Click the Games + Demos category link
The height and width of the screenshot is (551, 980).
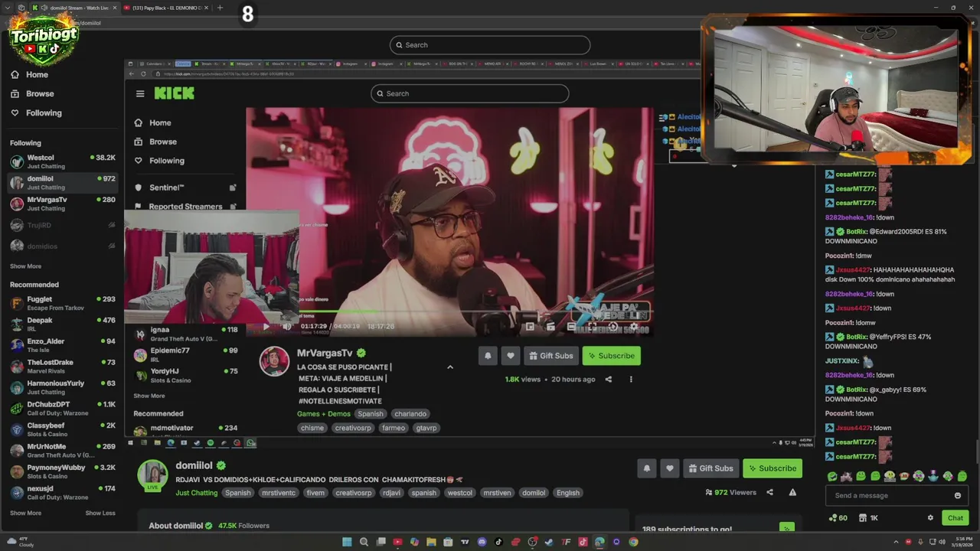(324, 414)
